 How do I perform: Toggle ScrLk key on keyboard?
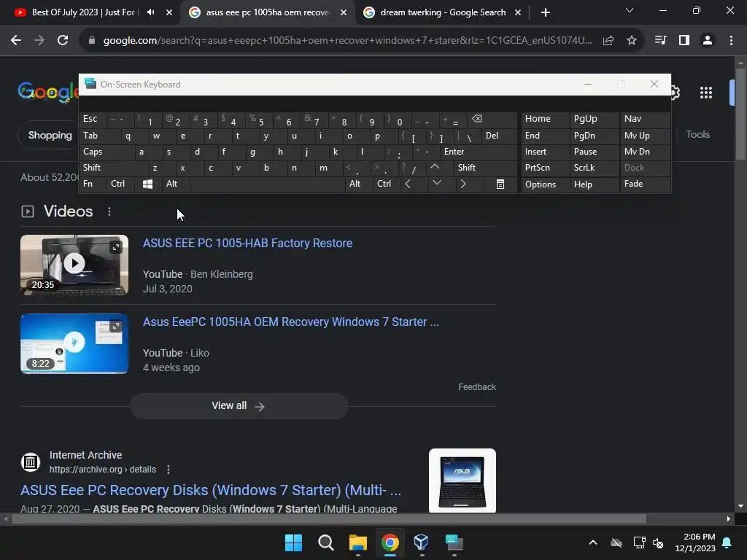coord(594,168)
